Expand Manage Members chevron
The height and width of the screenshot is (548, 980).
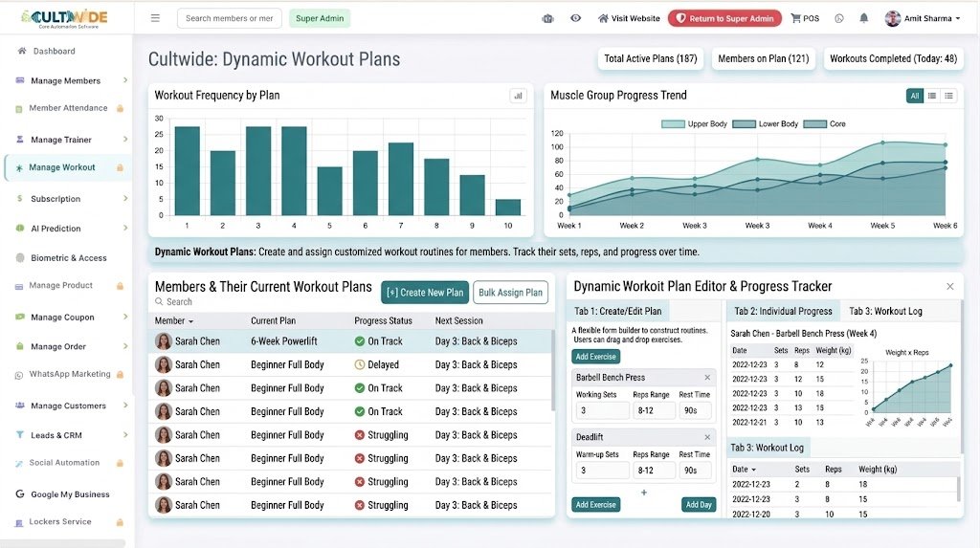pyautogui.click(x=125, y=80)
